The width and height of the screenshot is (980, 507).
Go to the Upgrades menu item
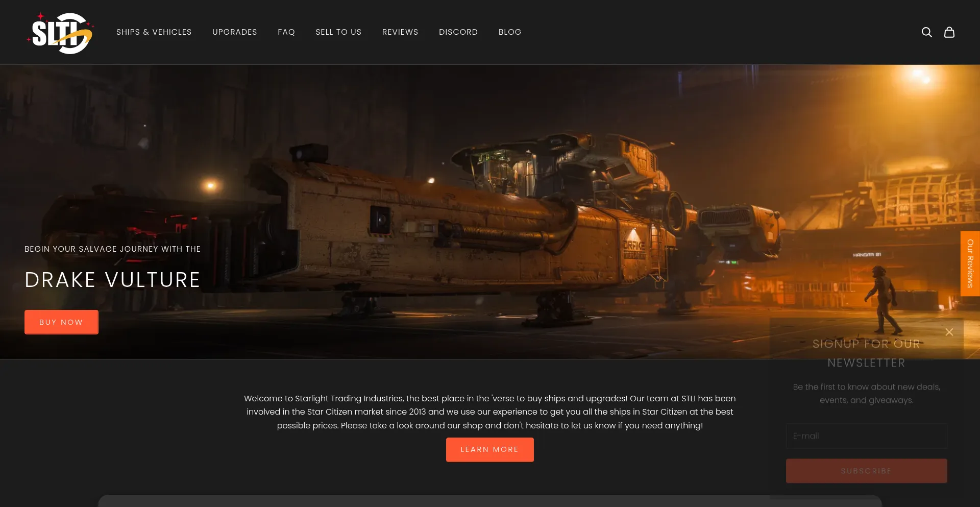pyautogui.click(x=234, y=32)
